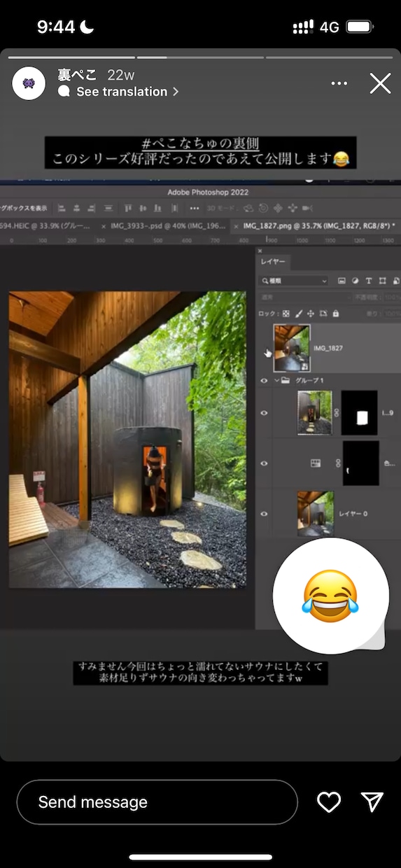The image size is (401, 868).
Task: Select the masked sauna layer image thumbnail
Action: (315, 413)
